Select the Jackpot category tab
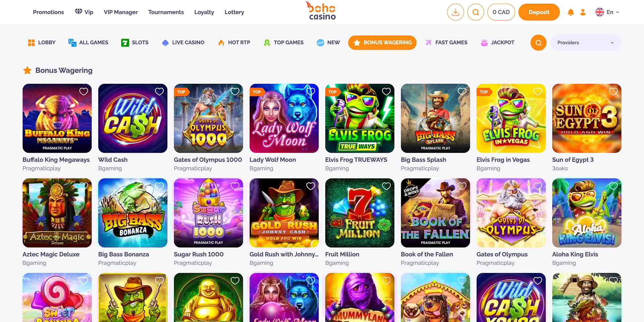This screenshot has height=322, width=644. (497, 43)
